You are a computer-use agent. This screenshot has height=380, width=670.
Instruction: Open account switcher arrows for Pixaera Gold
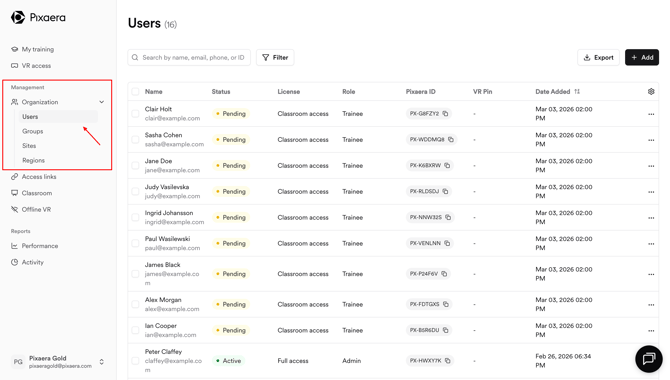(102, 362)
